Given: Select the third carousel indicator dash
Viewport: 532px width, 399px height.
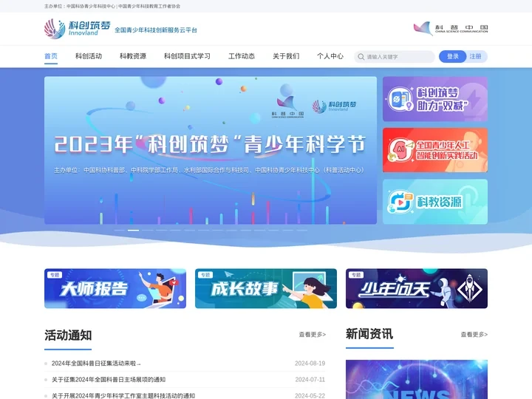Looking at the screenshot, I should tap(147, 231).
